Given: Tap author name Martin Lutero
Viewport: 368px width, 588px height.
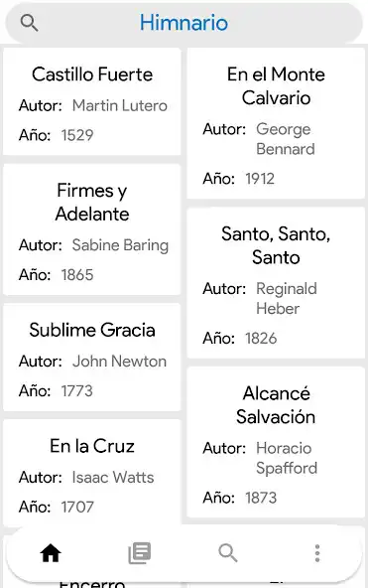Looking at the screenshot, I should click(120, 105).
